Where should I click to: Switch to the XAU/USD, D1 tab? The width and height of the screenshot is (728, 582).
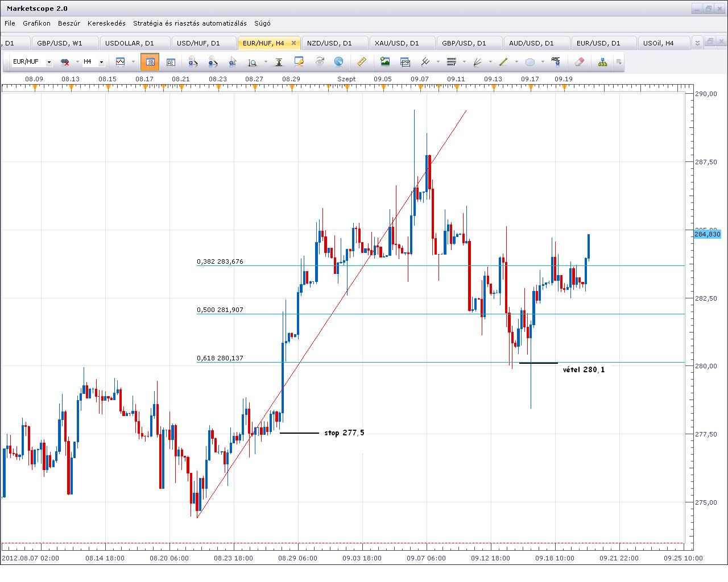click(x=402, y=43)
